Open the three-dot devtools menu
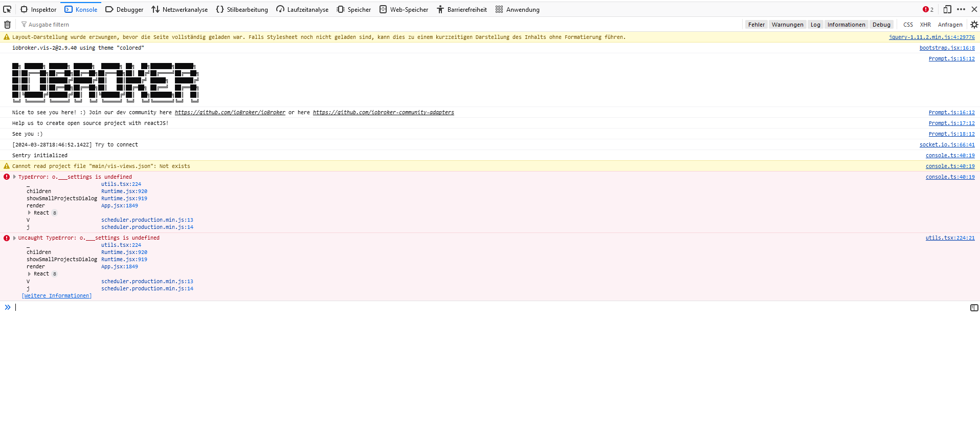The width and height of the screenshot is (980, 424). pos(961,9)
